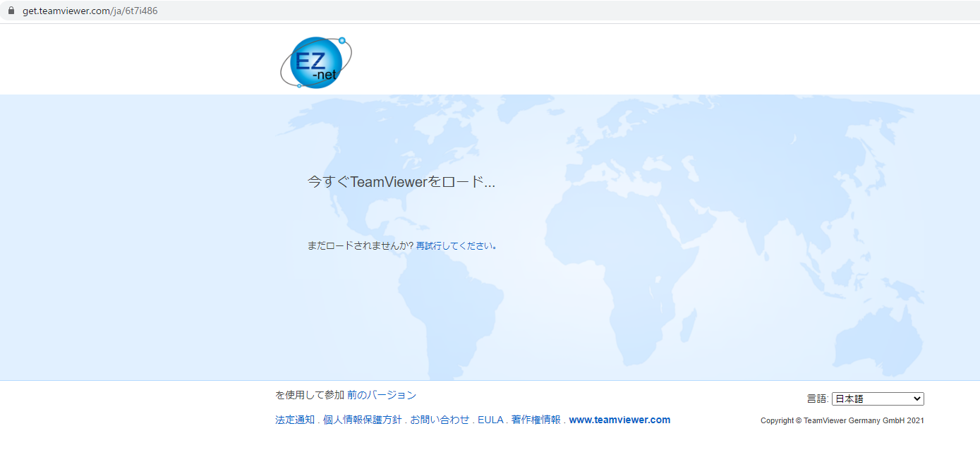This screenshot has height=450, width=980.
Task: Open the 法定通知 legal notice link
Action: [295, 420]
